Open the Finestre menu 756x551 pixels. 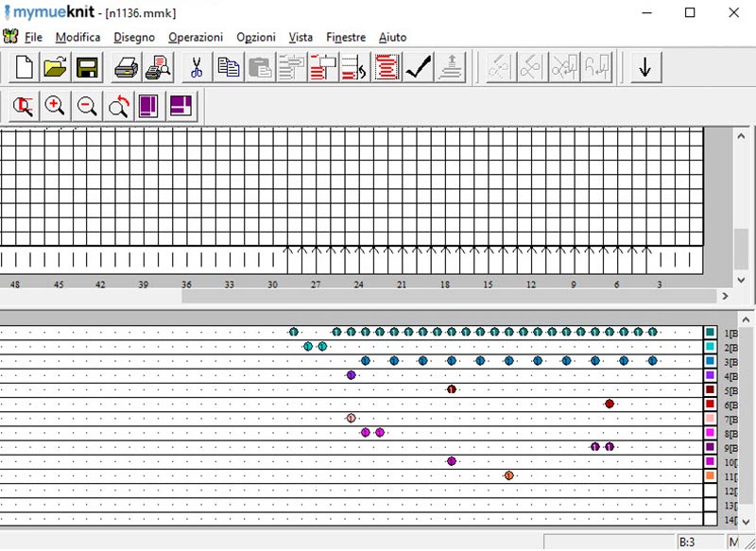[346, 37]
